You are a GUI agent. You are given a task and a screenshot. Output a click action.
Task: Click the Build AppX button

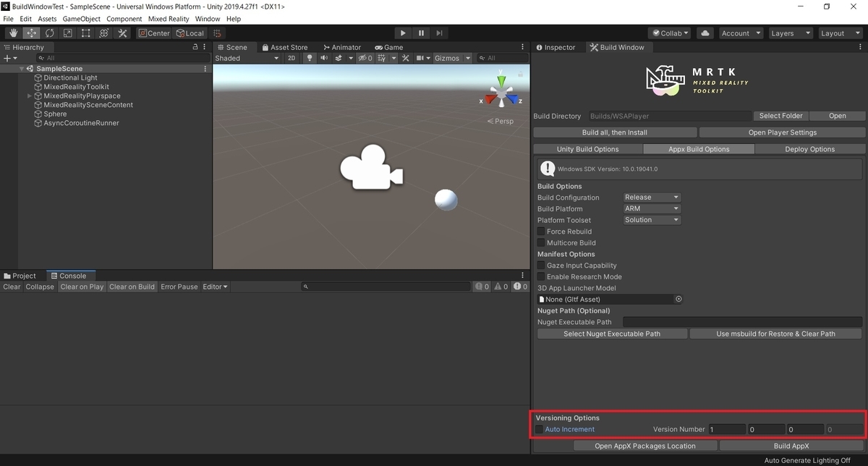coord(791,446)
